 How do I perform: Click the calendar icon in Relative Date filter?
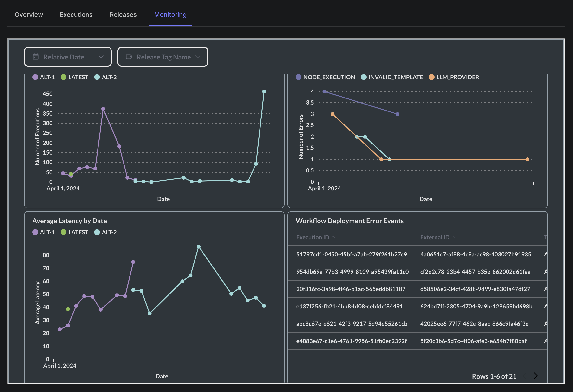36,57
